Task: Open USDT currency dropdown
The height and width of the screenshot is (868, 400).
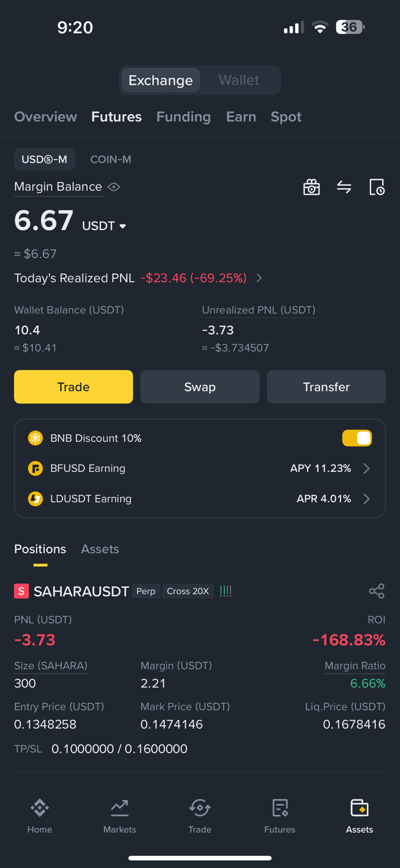Action: click(x=104, y=226)
